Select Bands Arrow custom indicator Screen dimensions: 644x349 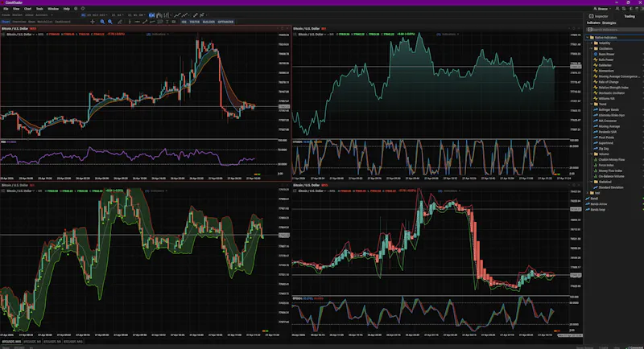tap(598, 203)
